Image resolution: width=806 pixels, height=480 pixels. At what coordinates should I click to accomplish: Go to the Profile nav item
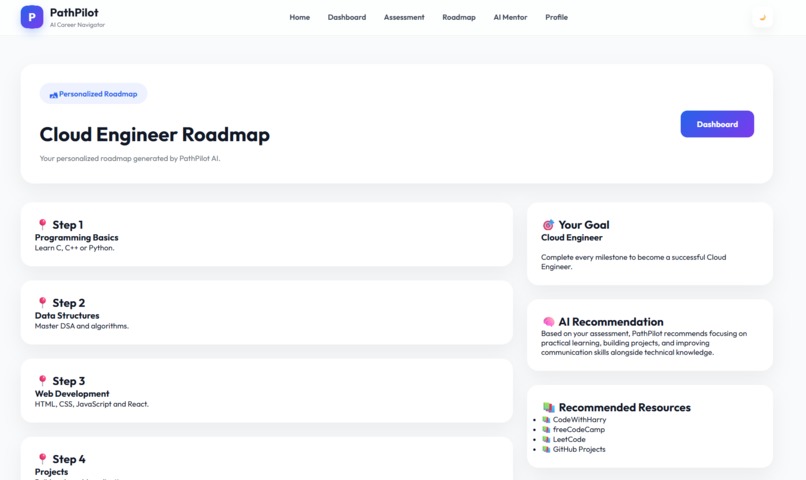[557, 17]
